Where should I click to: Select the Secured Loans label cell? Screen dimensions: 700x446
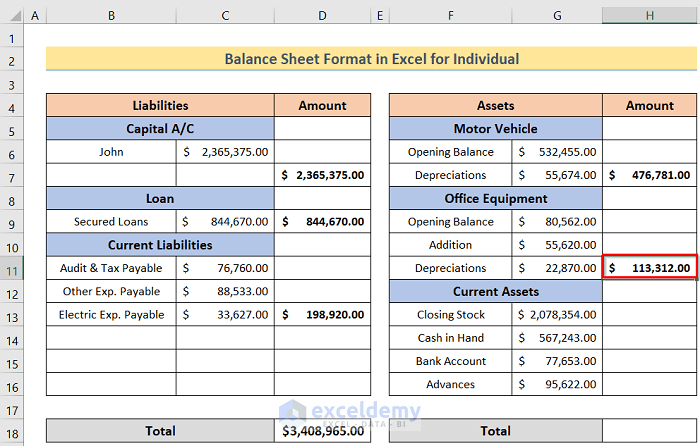tap(110, 222)
